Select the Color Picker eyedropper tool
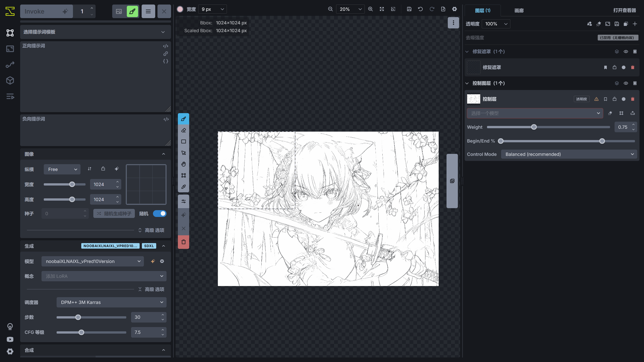Screen dimensions: 644x362 183,187
